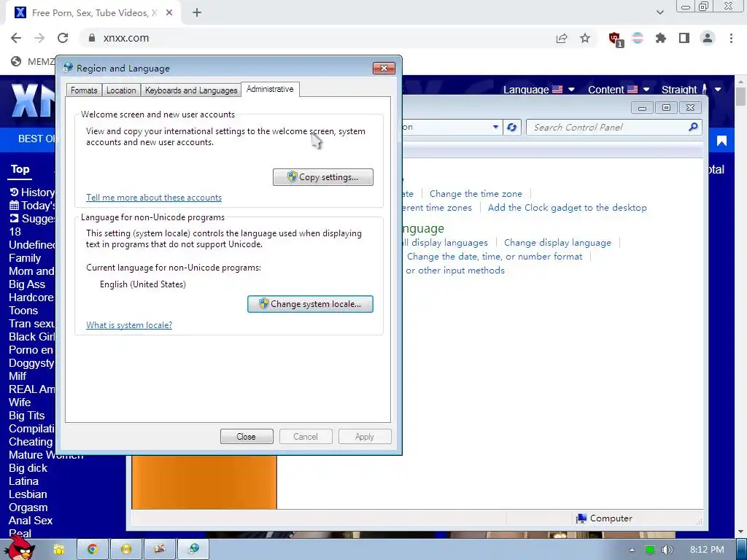Viewport: 747px width, 560px height.
Task: Click the share page icon in address bar
Action: point(562,38)
